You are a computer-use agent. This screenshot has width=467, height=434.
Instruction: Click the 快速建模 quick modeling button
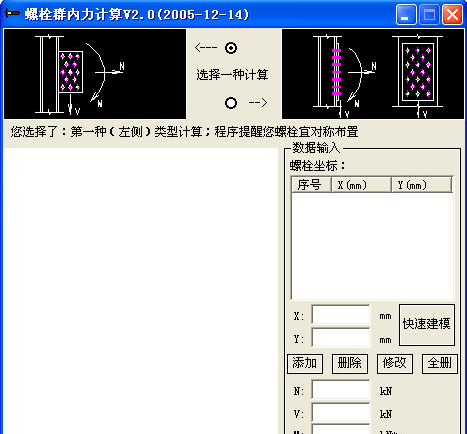(x=427, y=324)
